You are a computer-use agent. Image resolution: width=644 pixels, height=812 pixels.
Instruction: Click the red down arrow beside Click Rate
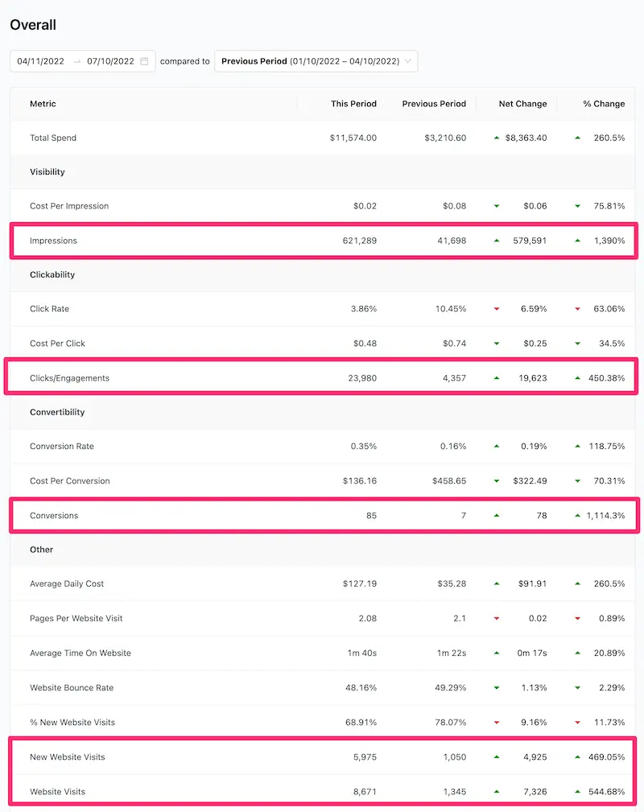point(497,309)
